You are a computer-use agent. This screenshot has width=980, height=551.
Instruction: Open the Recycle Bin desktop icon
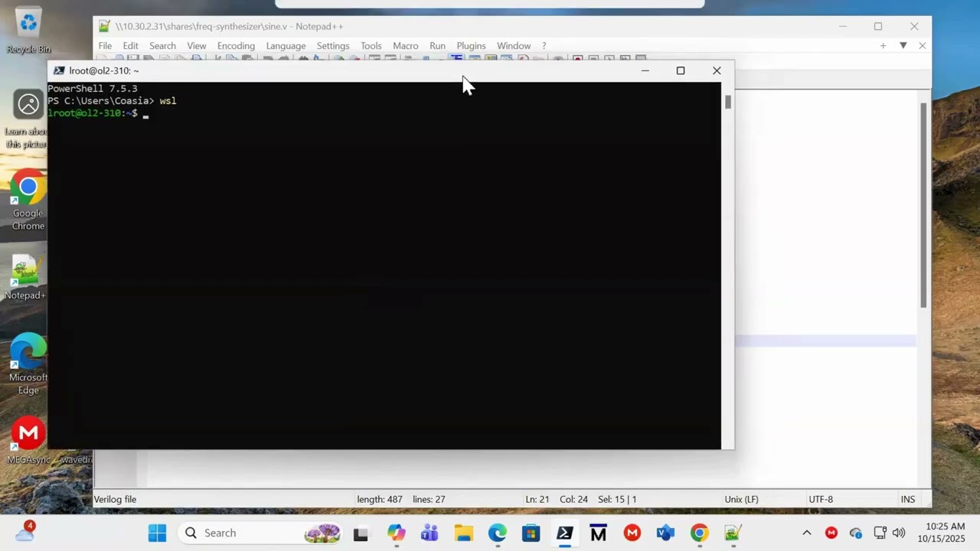pos(28,31)
